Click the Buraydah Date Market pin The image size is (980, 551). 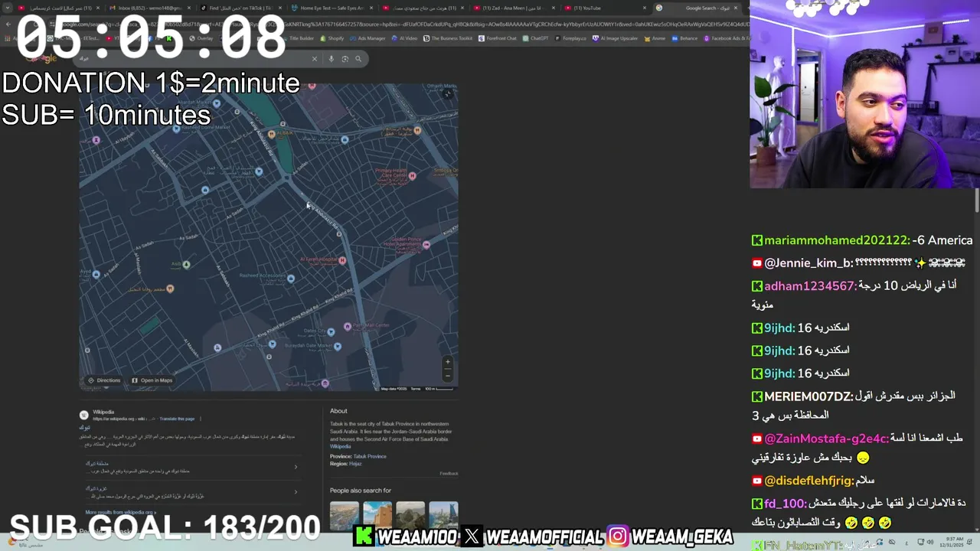pos(338,346)
